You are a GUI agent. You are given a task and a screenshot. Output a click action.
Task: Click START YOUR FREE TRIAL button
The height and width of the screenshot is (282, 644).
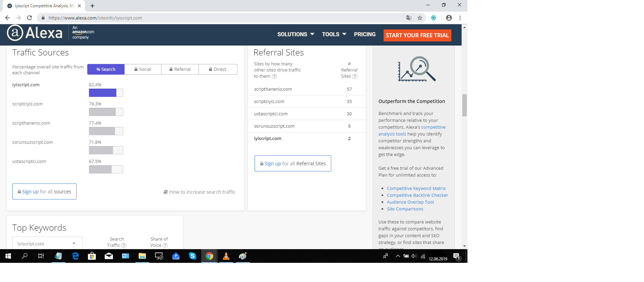click(417, 35)
